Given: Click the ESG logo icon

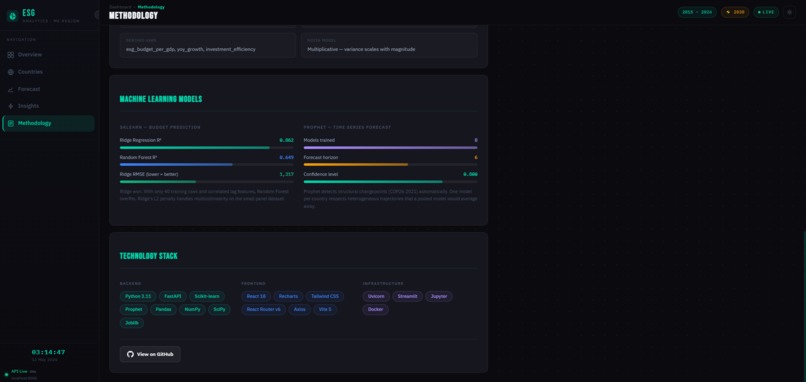Looking at the screenshot, I should click(12, 16).
